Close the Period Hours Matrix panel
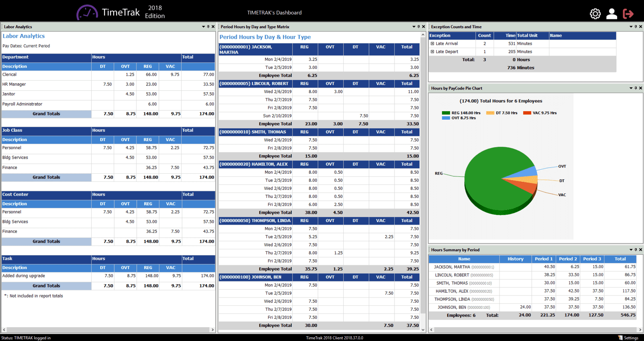 (423, 27)
